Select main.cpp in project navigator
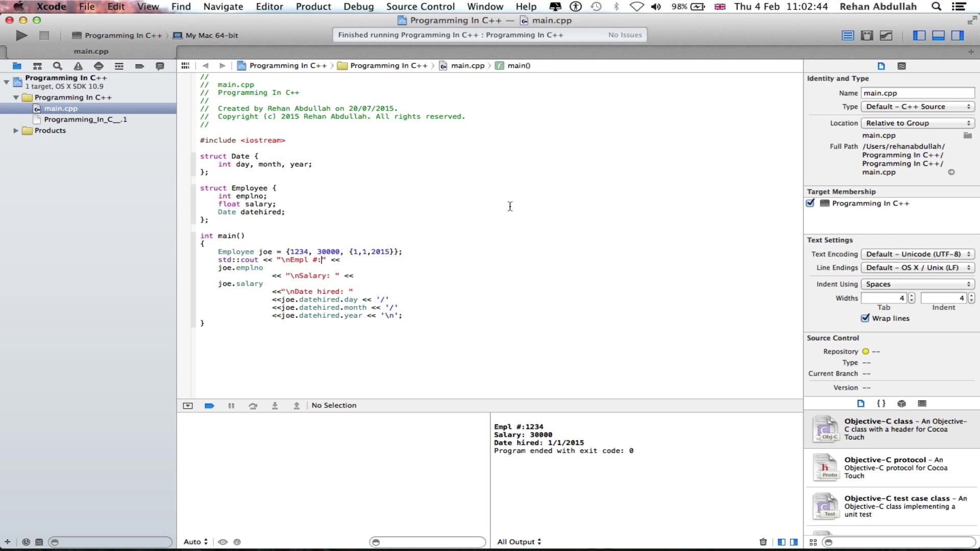Image resolution: width=980 pixels, height=551 pixels. click(61, 108)
